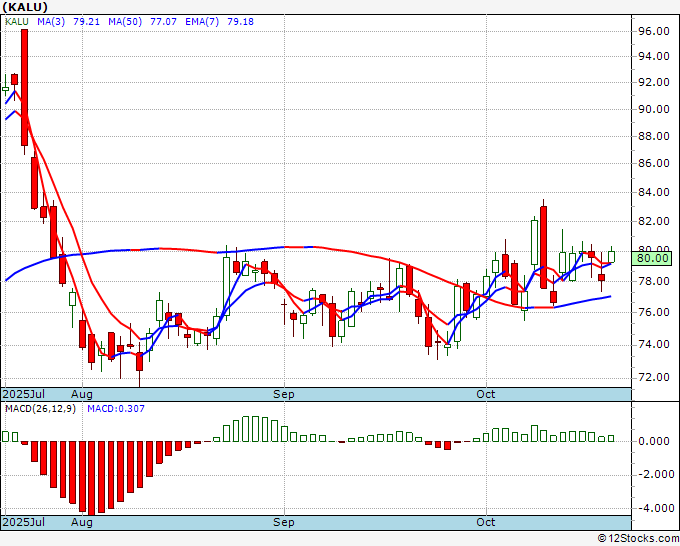Click Oct on MACD time axis
The height and width of the screenshot is (546, 680).
click(486, 522)
